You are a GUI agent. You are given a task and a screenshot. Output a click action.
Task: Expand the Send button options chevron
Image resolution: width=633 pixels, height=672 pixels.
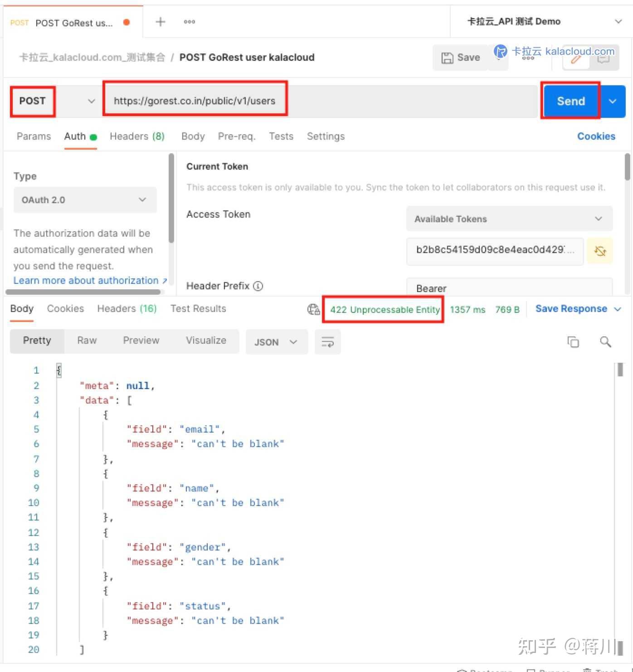pyautogui.click(x=613, y=101)
